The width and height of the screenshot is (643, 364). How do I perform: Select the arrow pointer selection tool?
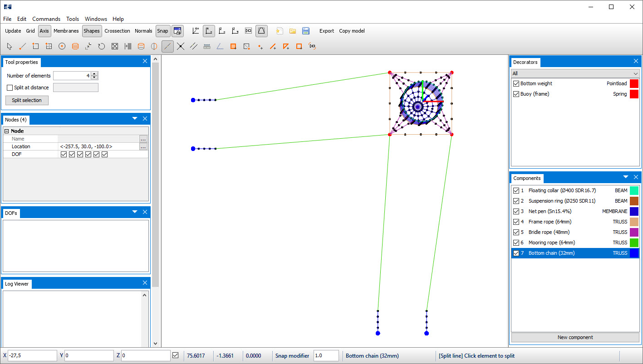[x=9, y=46]
